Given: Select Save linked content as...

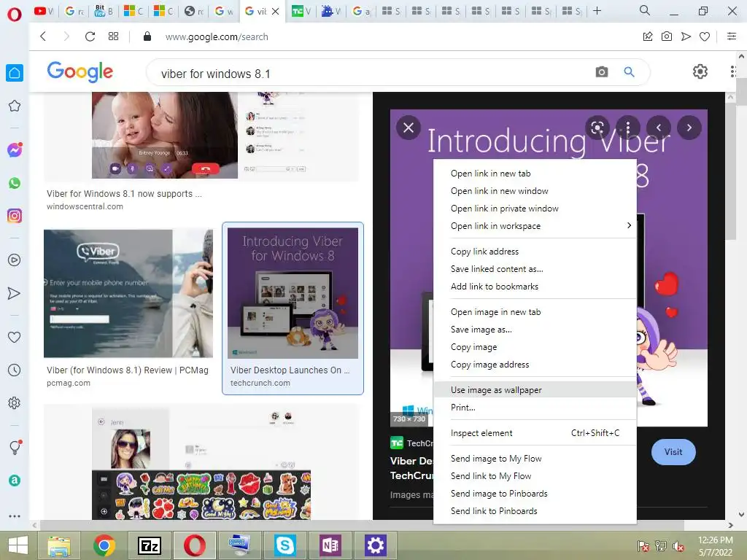Looking at the screenshot, I should click(x=535, y=269).
